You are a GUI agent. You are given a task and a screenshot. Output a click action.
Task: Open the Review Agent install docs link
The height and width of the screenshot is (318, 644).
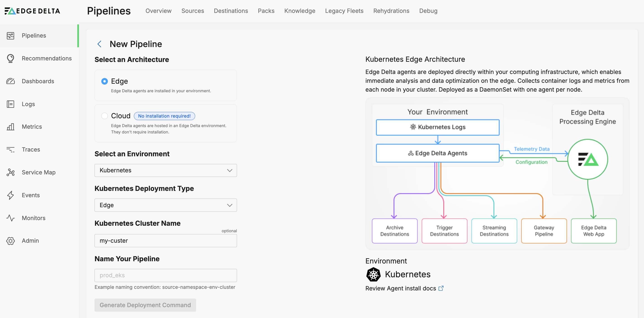pyautogui.click(x=400, y=288)
